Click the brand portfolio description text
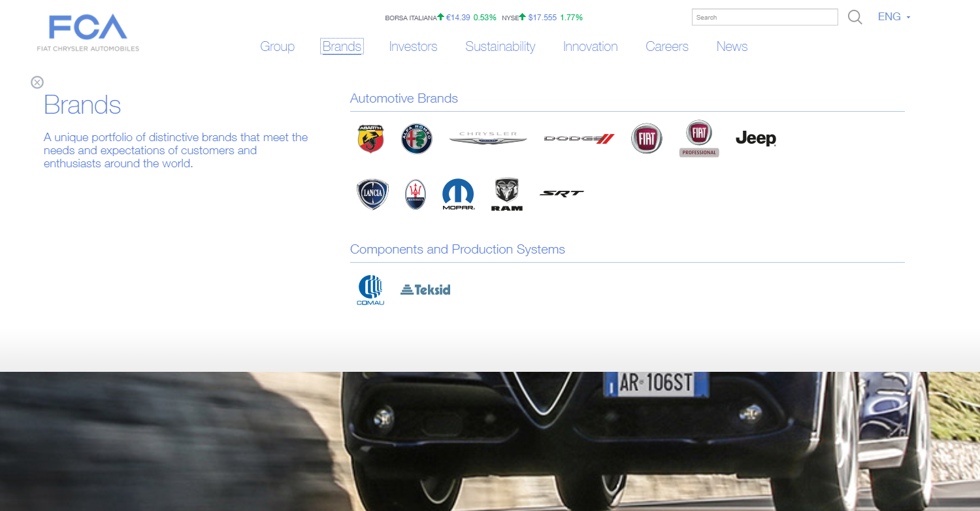The height and width of the screenshot is (511, 980). point(176,150)
